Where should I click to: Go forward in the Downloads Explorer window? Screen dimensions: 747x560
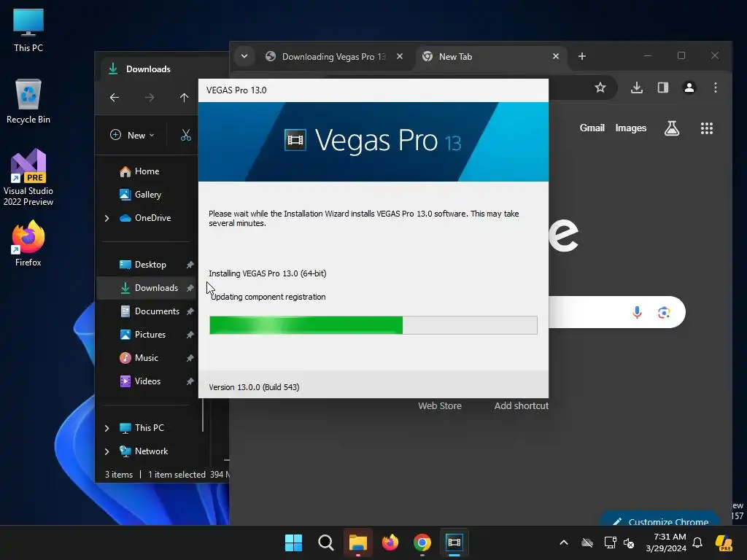[149, 98]
